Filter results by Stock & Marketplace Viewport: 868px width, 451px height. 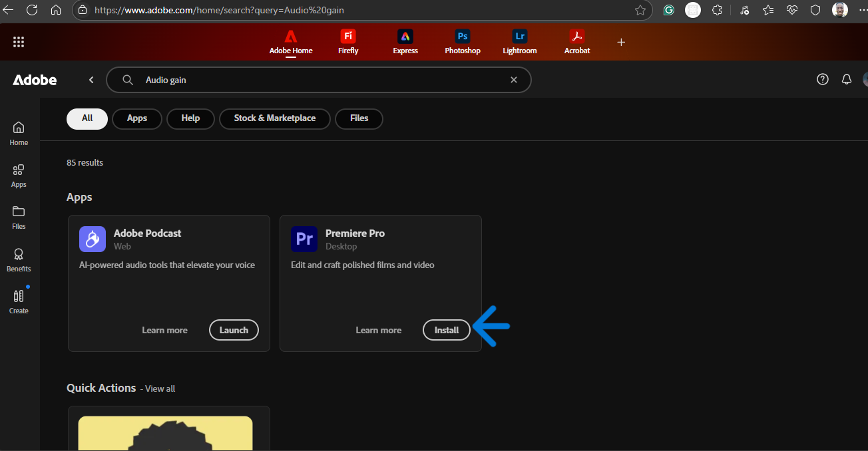(x=275, y=118)
